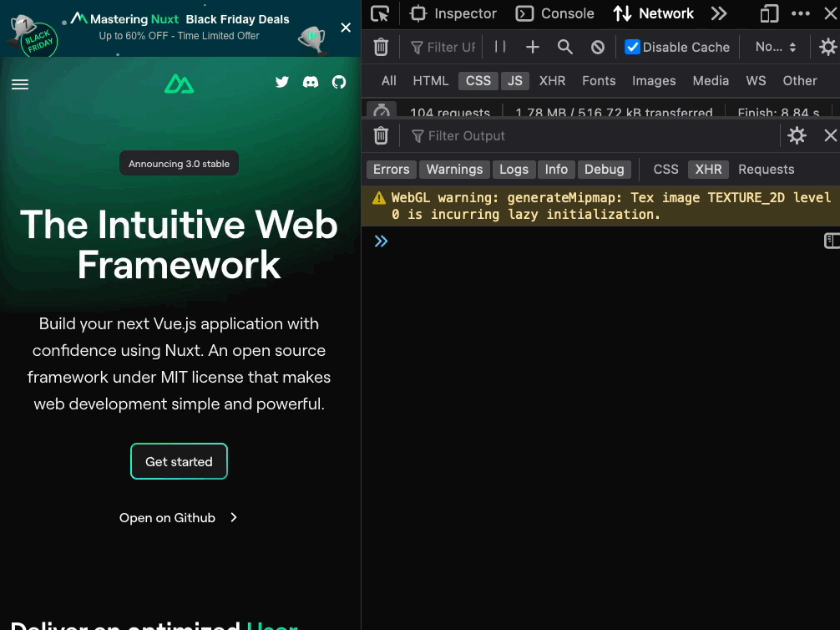This screenshot has height=630, width=840.
Task: Select the Network tab
Action: point(653,13)
